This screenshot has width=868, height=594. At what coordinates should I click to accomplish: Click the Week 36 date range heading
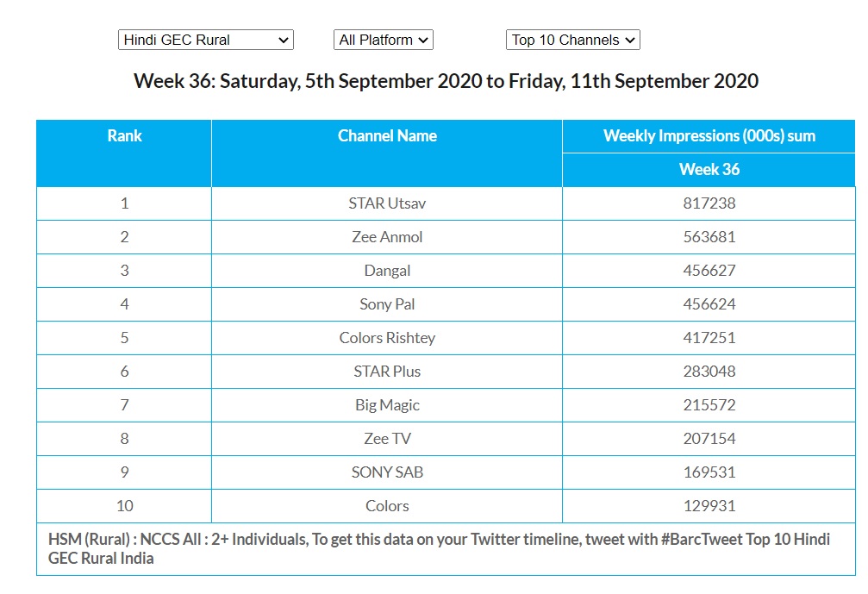(x=446, y=82)
